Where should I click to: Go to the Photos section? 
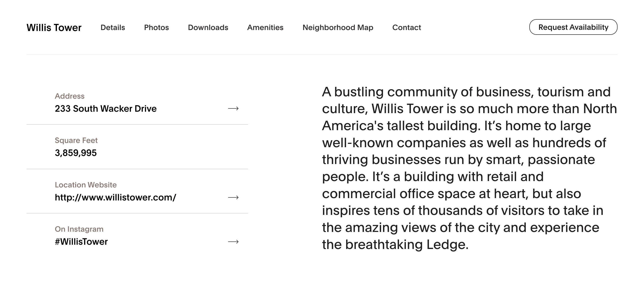[x=157, y=27]
